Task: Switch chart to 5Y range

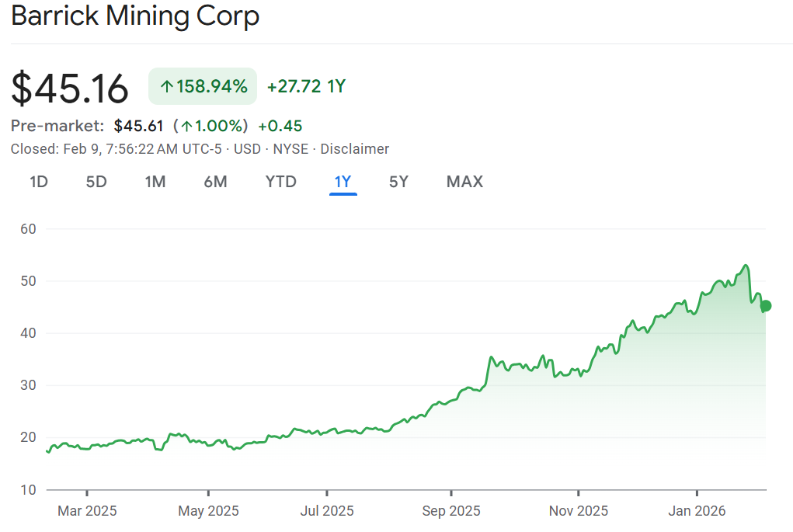Action: [398, 182]
